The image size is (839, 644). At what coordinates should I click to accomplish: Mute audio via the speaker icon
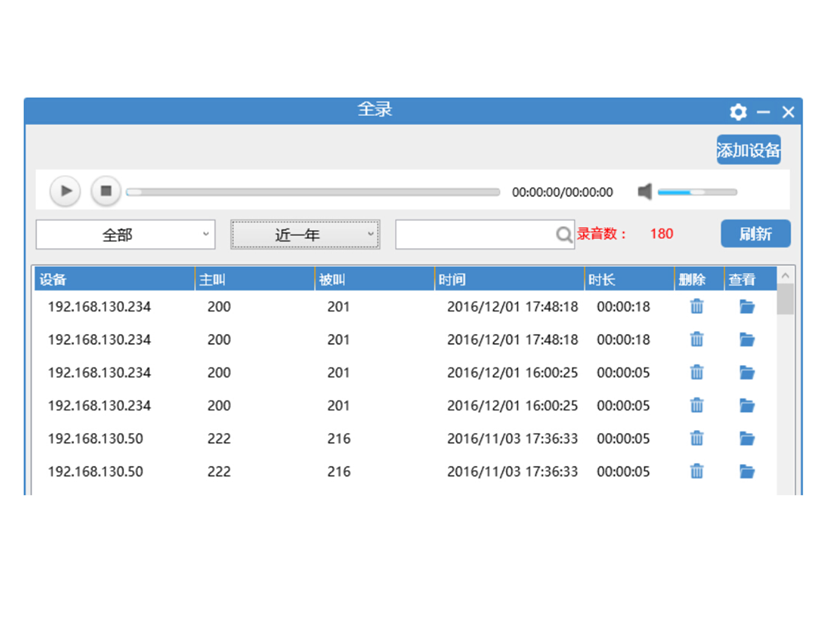645,191
